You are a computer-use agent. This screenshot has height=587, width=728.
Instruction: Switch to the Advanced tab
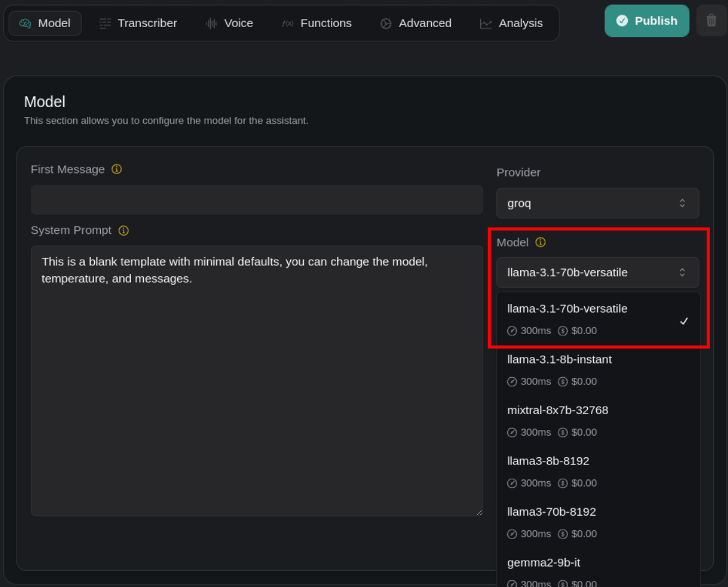[x=416, y=23]
